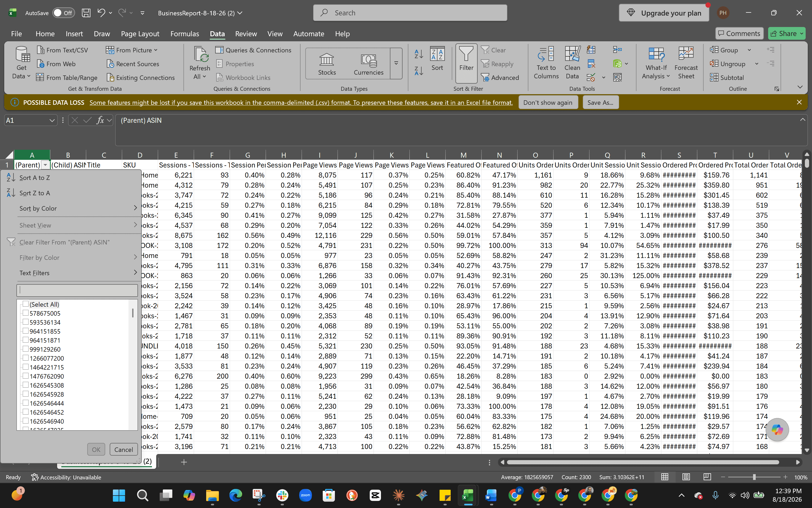Open the What-If Analysis dropdown
812x508 pixels.
656,63
